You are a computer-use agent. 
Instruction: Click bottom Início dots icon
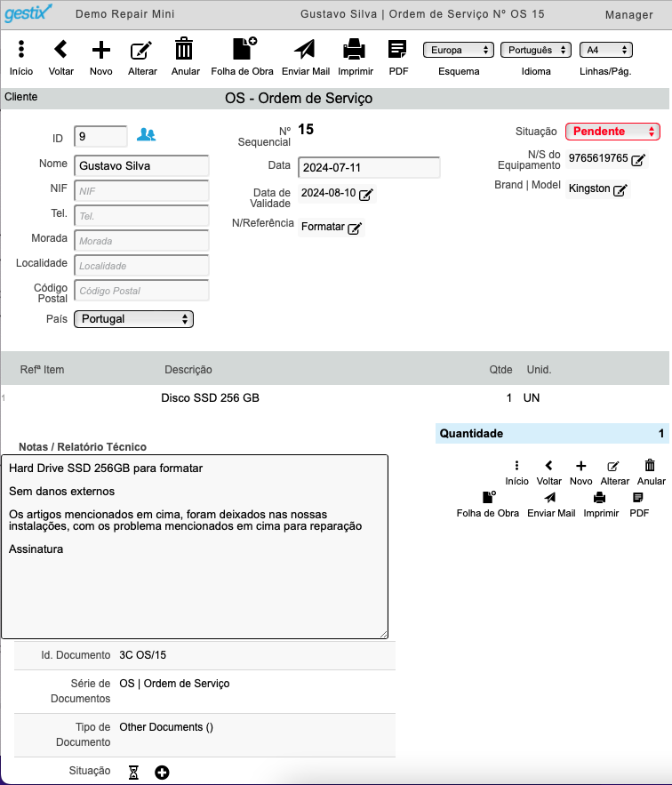(x=516, y=466)
